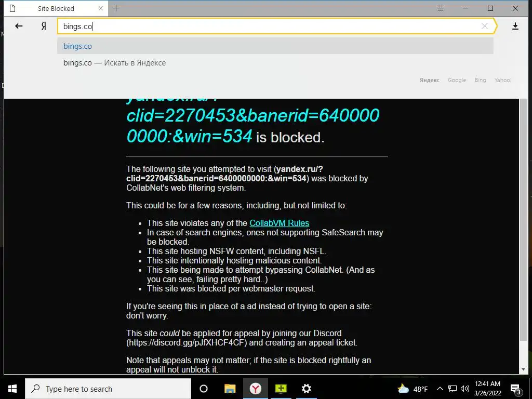This screenshot has height=399, width=532.
Task: Click the 'is blocked.' heading text
Action: (x=290, y=137)
